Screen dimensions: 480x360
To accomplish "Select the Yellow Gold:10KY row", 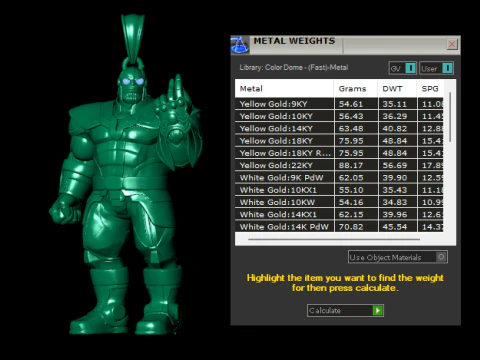I will click(339, 116).
